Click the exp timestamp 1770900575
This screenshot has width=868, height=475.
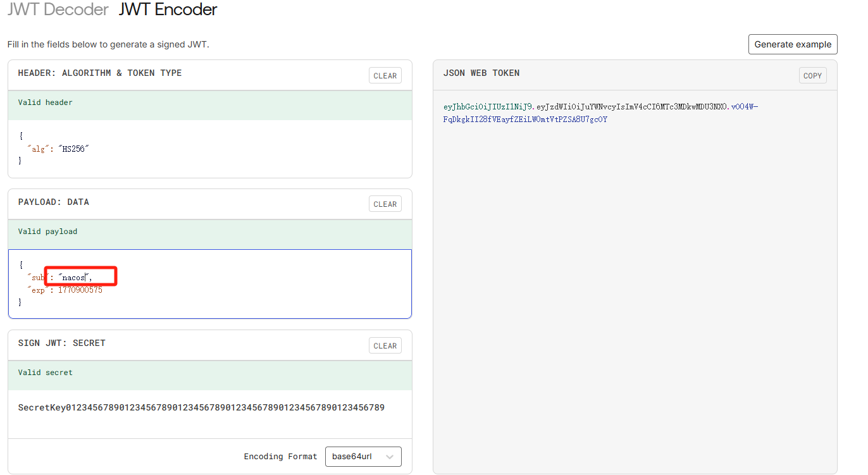pyautogui.click(x=80, y=290)
